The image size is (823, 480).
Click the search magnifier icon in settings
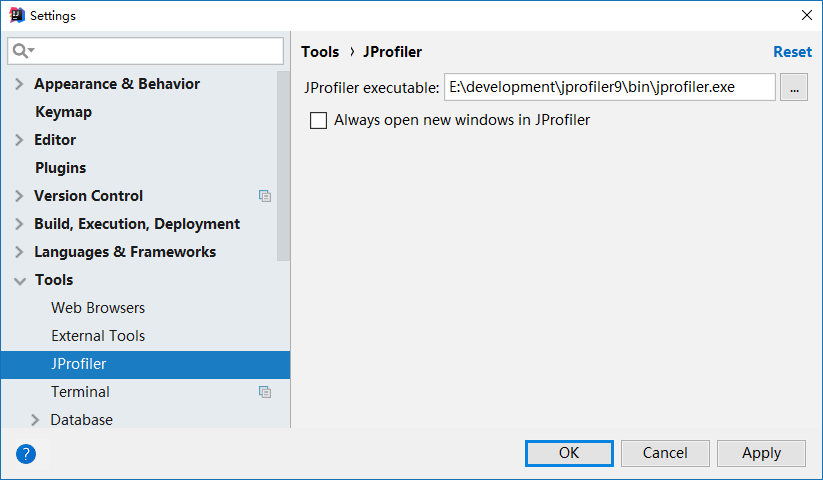point(21,50)
